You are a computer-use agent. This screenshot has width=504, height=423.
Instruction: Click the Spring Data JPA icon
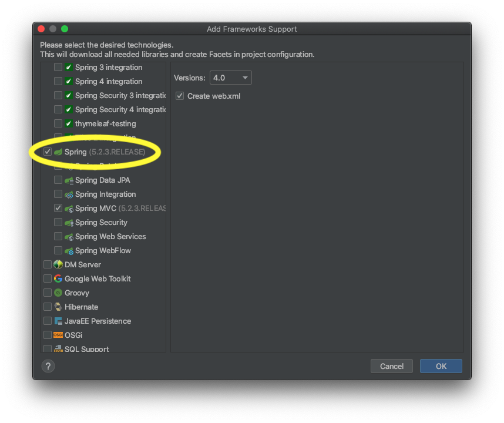(69, 180)
